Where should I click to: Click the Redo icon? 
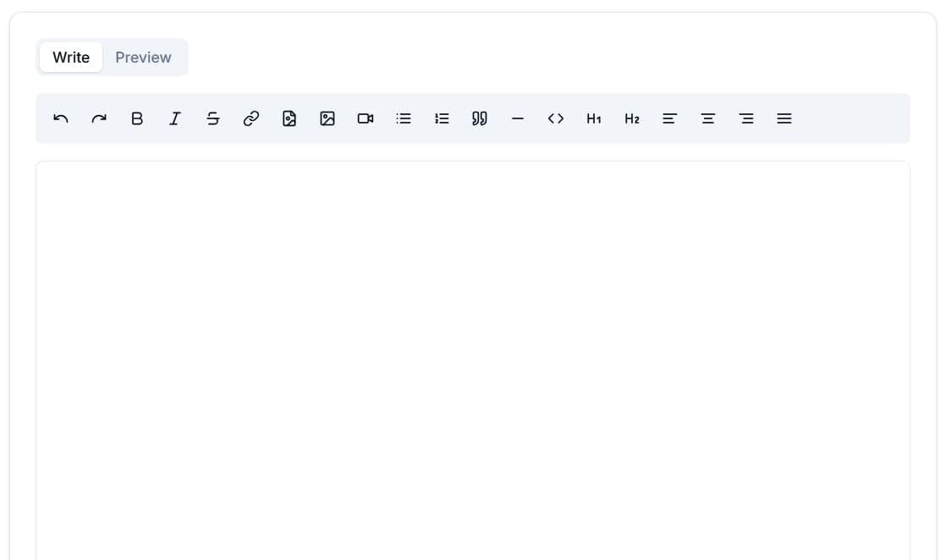pos(99,118)
